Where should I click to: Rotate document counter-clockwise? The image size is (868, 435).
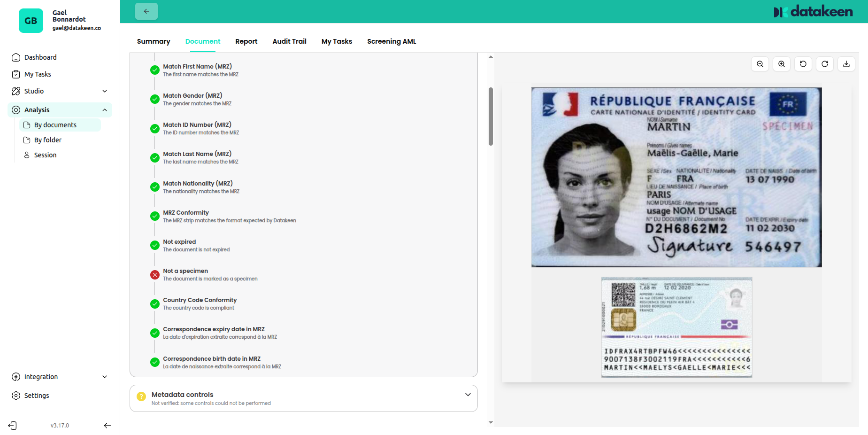[x=803, y=64]
